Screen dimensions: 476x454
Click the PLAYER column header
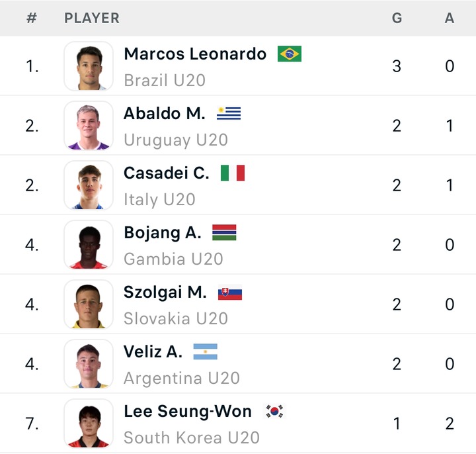coord(92,18)
